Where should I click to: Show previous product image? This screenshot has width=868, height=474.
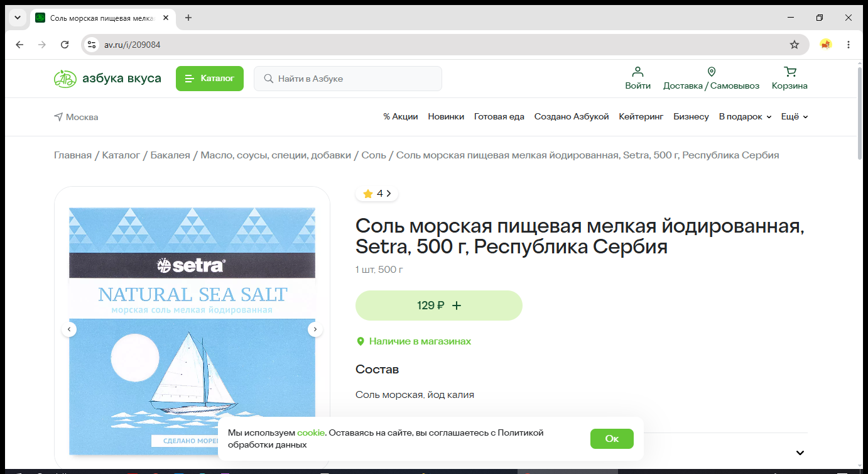[69, 329]
